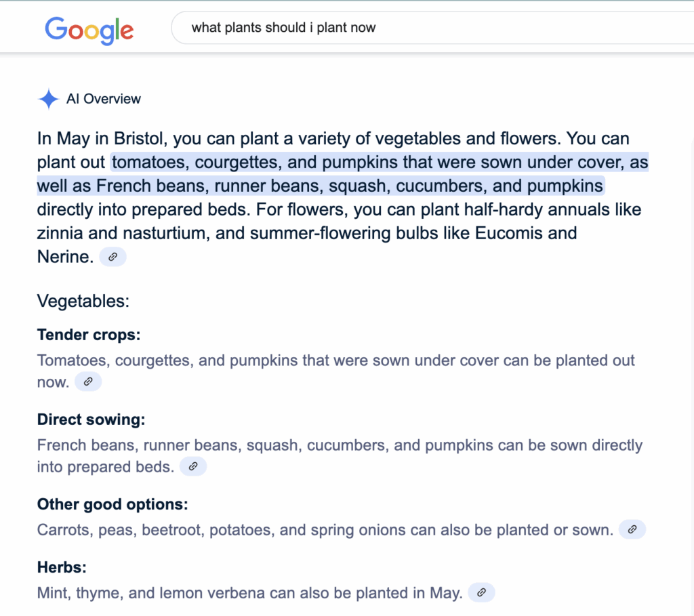Click the "Mint, thyme, and lemon verbena" text
Image resolution: width=694 pixels, height=616 pixels.
(249, 593)
